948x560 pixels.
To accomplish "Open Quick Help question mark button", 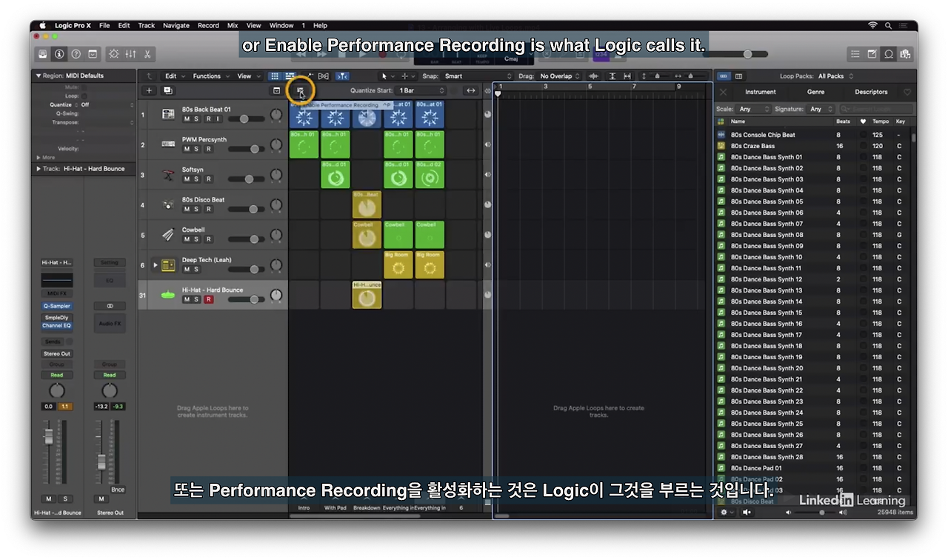I will [x=76, y=54].
